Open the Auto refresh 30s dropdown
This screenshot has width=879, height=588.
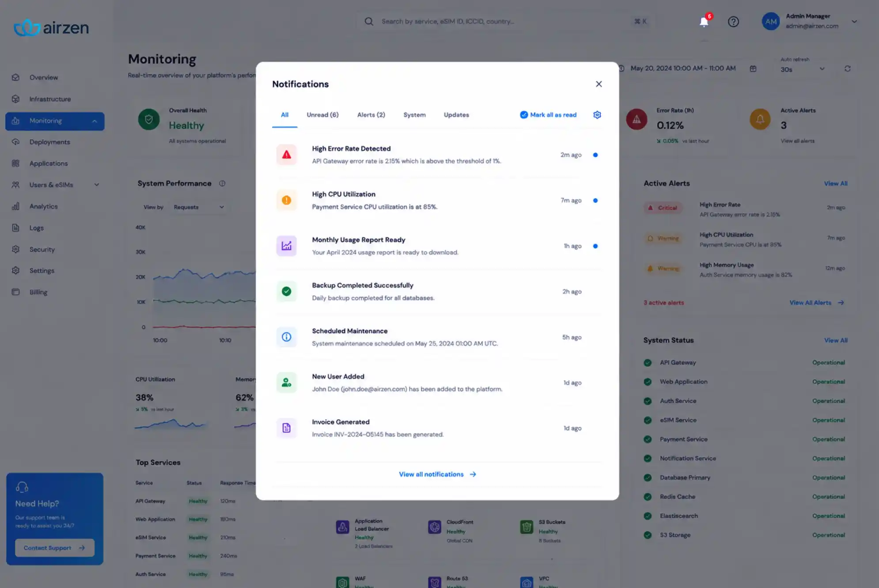click(x=802, y=69)
